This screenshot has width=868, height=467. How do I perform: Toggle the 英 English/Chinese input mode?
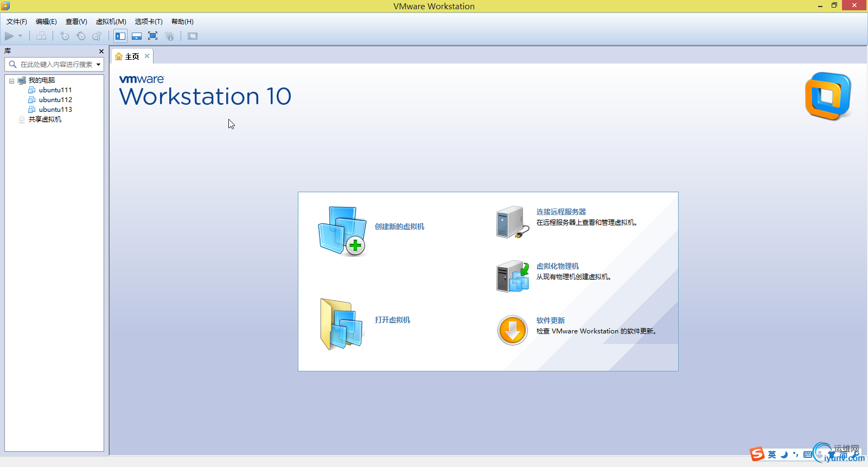[772, 455]
